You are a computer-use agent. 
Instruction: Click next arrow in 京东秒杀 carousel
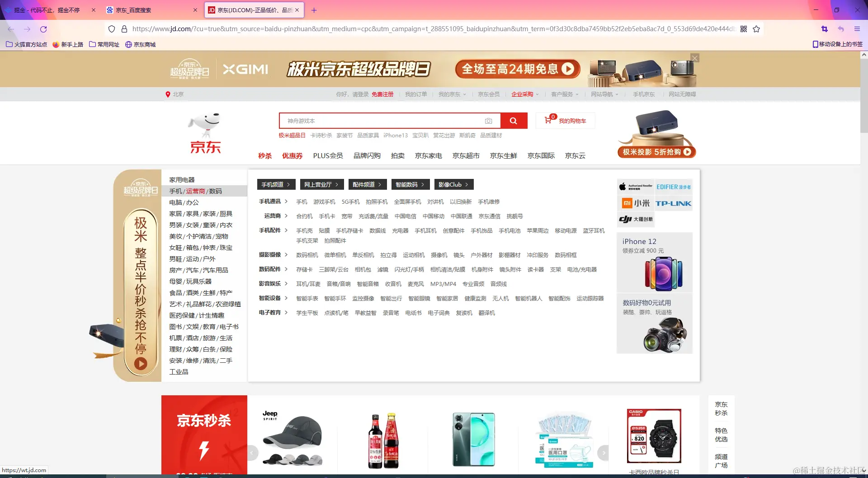(x=603, y=452)
